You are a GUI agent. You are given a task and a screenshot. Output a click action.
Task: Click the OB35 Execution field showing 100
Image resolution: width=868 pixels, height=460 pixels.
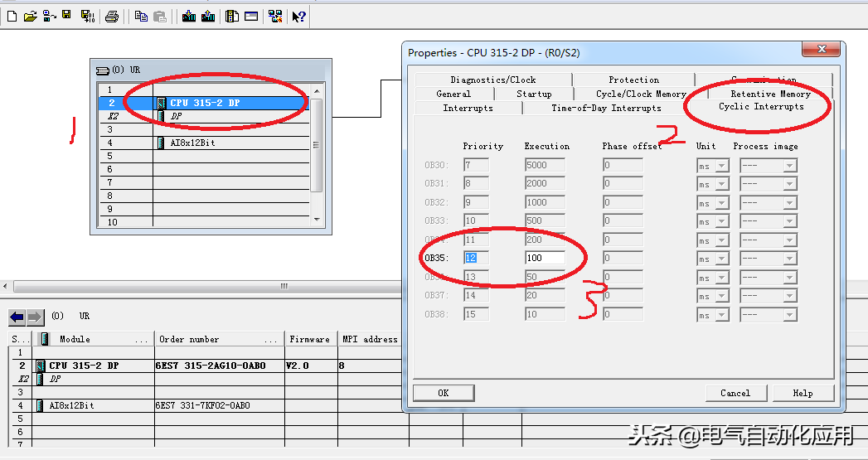pyautogui.click(x=546, y=258)
